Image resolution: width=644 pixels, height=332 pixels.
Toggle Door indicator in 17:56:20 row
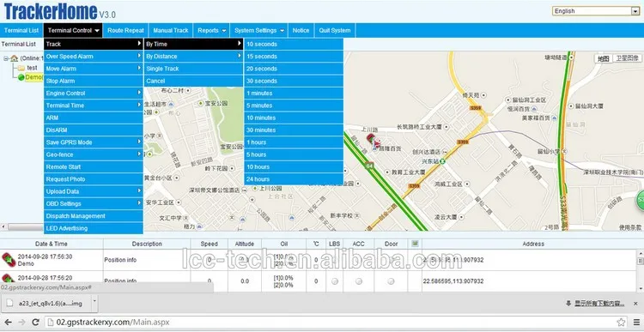coord(391,281)
